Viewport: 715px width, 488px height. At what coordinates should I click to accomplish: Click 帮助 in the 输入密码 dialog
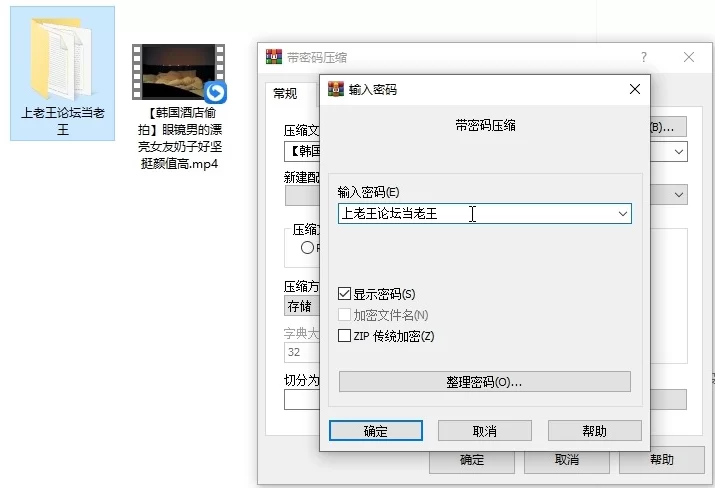point(595,431)
